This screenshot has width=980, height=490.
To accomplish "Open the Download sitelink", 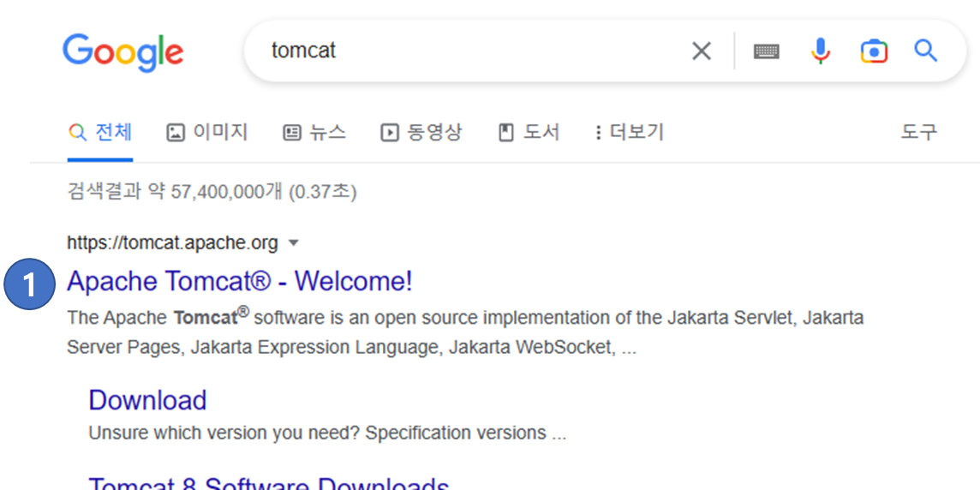I will click(147, 401).
